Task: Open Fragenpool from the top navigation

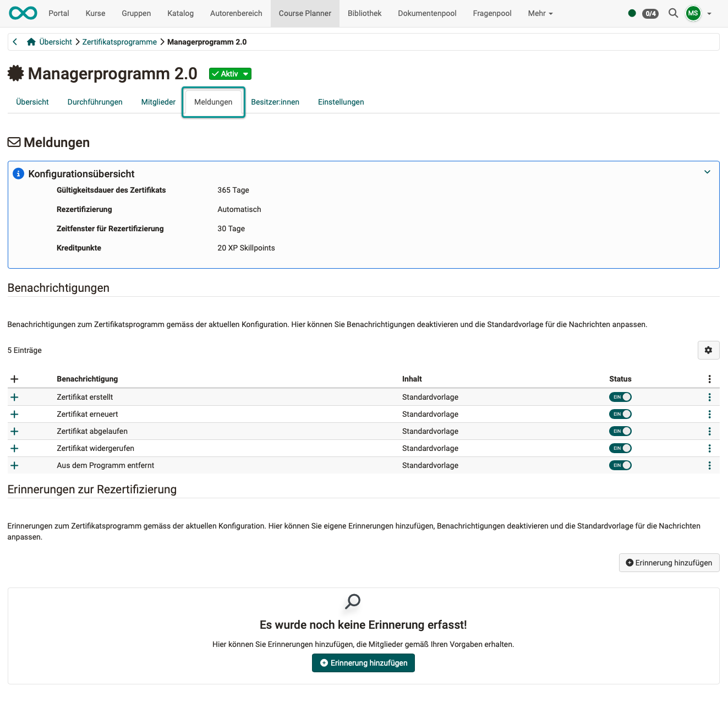Action: coord(491,13)
